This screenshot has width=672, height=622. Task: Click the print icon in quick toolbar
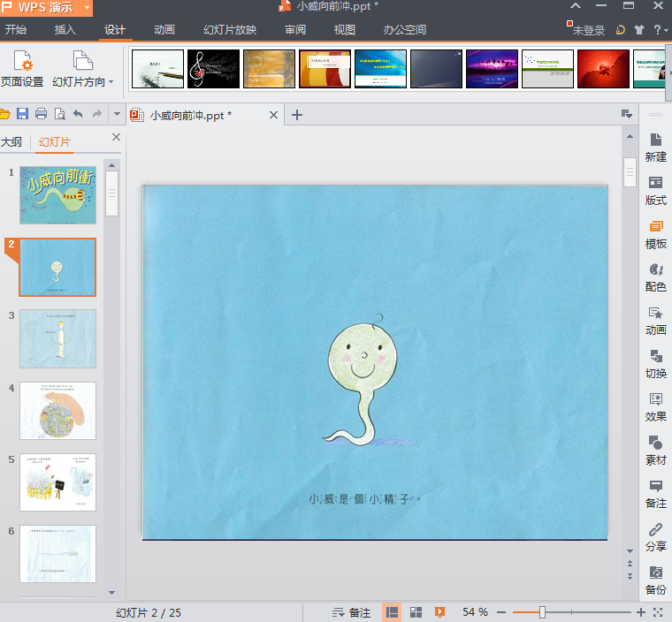tap(41, 114)
